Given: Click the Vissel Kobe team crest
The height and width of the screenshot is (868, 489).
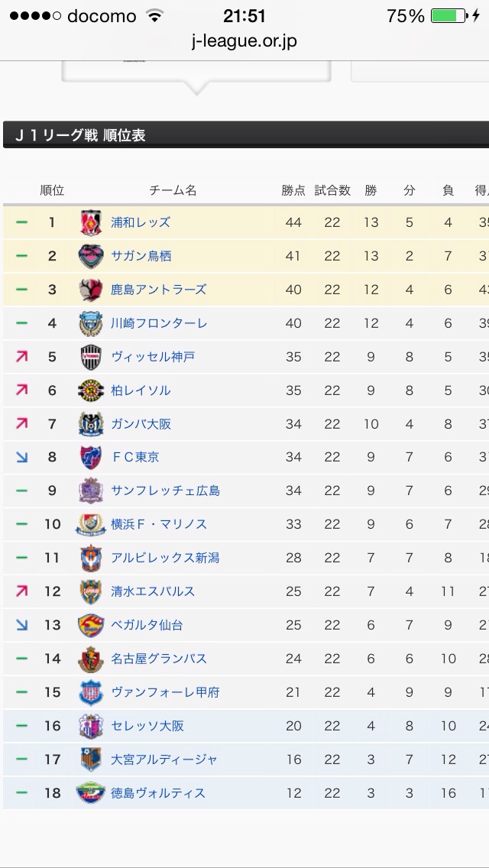Looking at the screenshot, I should coord(91,357).
